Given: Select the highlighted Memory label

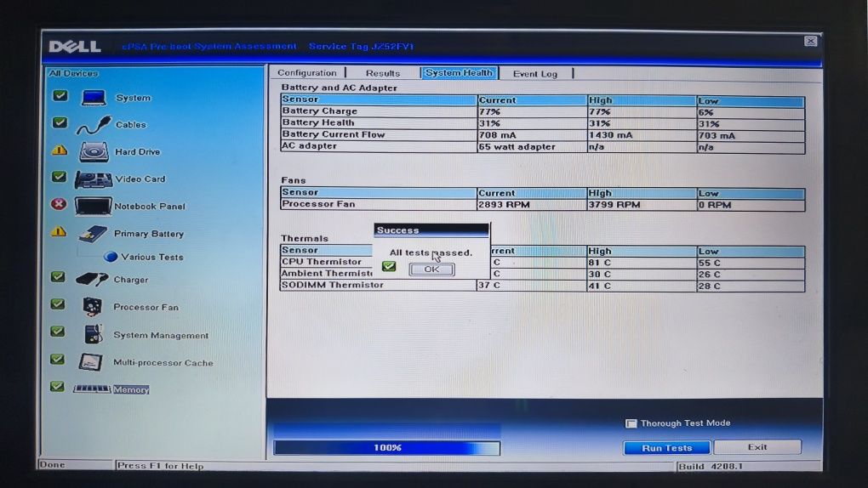Looking at the screenshot, I should (x=131, y=389).
